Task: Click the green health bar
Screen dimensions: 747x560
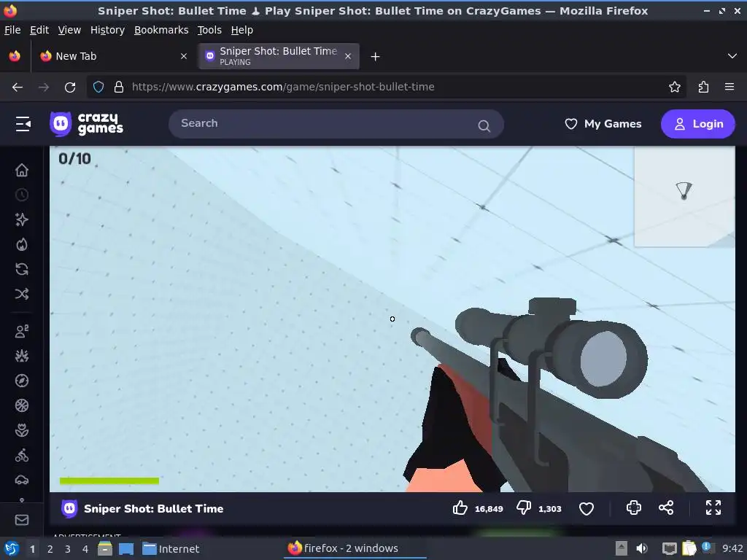Action: 109,481
